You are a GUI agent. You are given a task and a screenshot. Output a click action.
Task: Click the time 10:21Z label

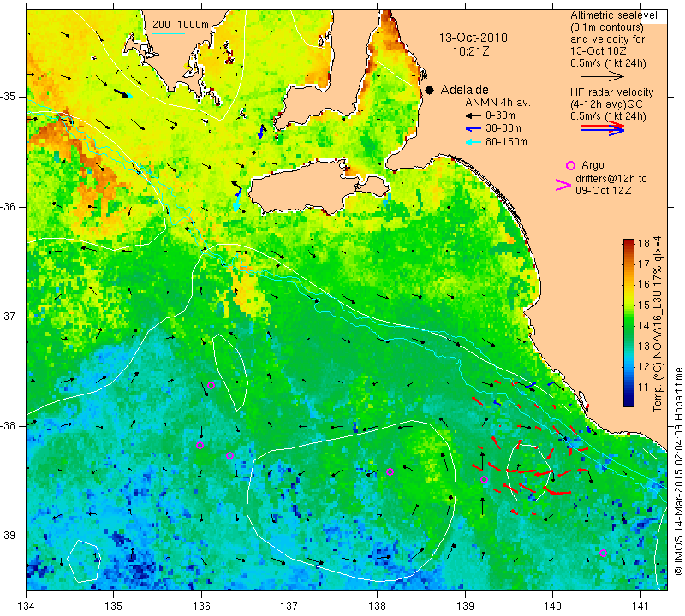(471, 51)
